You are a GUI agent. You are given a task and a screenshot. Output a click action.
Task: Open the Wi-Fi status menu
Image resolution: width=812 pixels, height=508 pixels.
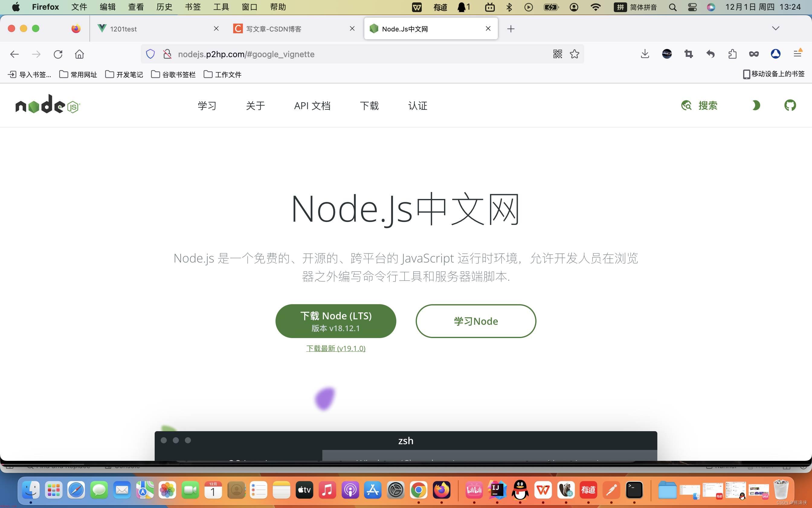(x=596, y=7)
